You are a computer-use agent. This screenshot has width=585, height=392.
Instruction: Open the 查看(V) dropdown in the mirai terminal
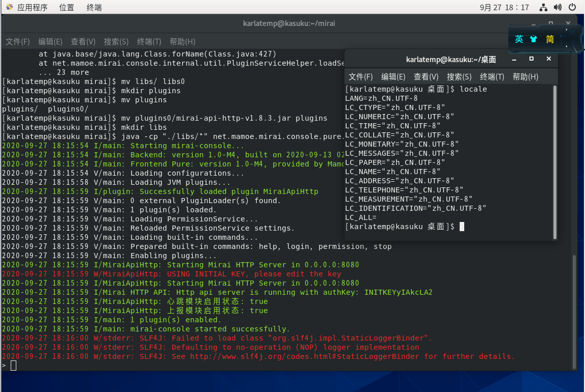83,41
